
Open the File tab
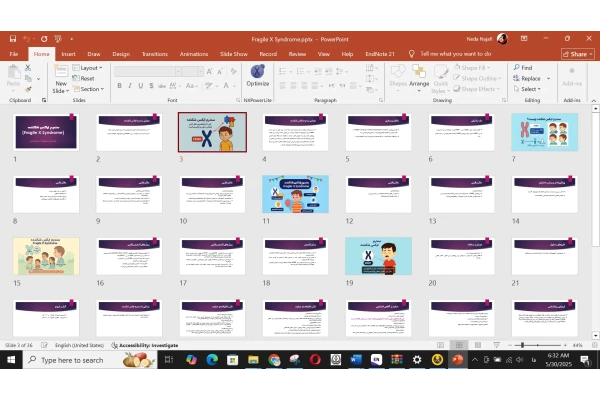(14, 54)
